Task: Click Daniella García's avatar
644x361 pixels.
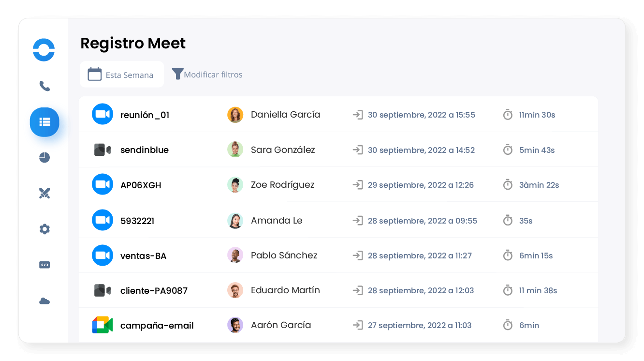Action: 235,115
